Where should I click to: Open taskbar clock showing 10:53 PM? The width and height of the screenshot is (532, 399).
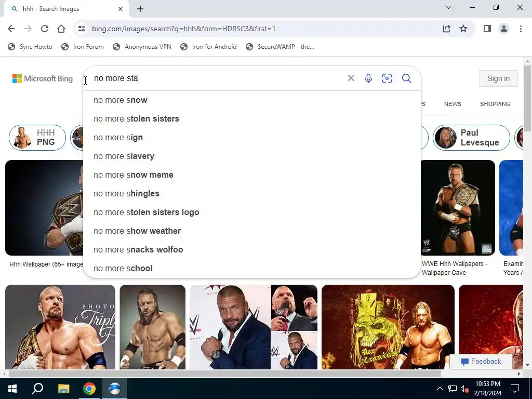[x=488, y=389]
